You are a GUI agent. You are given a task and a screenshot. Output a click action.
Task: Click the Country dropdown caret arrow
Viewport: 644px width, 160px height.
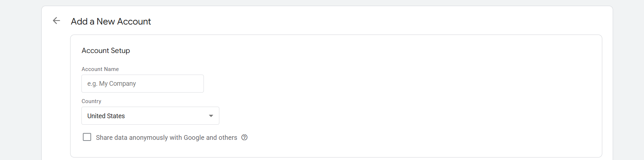coord(211,116)
